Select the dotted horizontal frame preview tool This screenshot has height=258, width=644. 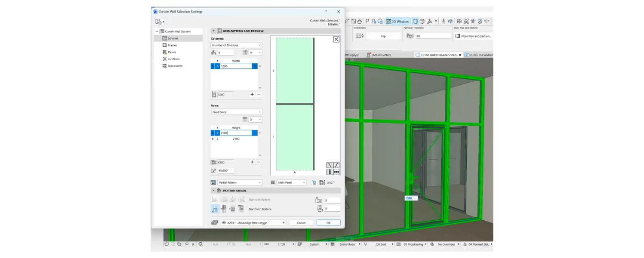point(336,172)
